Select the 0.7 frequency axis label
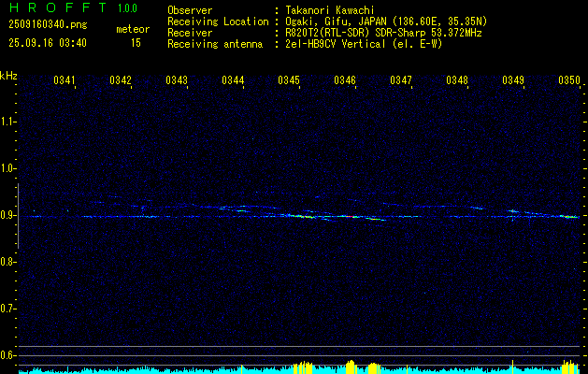This screenshot has height=374, width=588. 8,308
